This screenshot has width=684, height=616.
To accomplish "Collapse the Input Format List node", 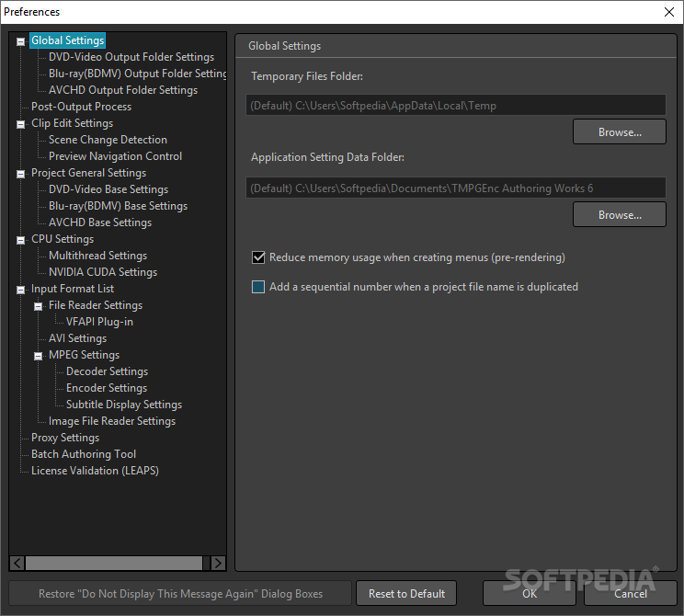I will coord(20,291).
